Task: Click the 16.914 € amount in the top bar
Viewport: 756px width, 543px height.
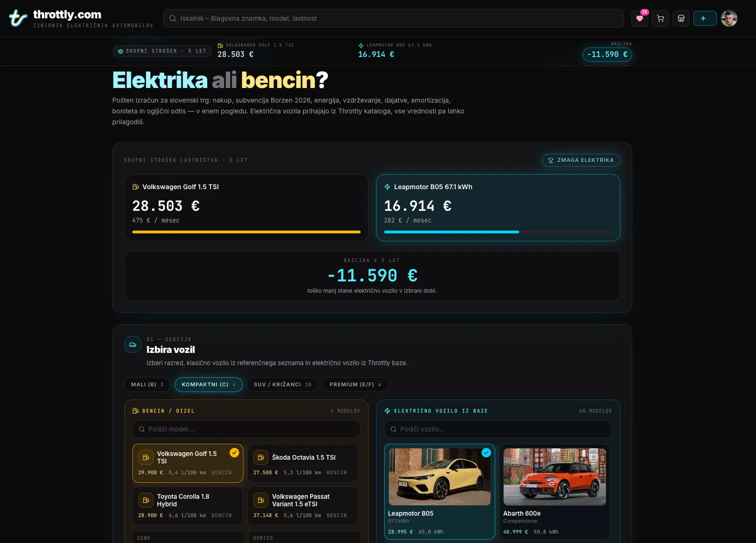Action: [376, 55]
